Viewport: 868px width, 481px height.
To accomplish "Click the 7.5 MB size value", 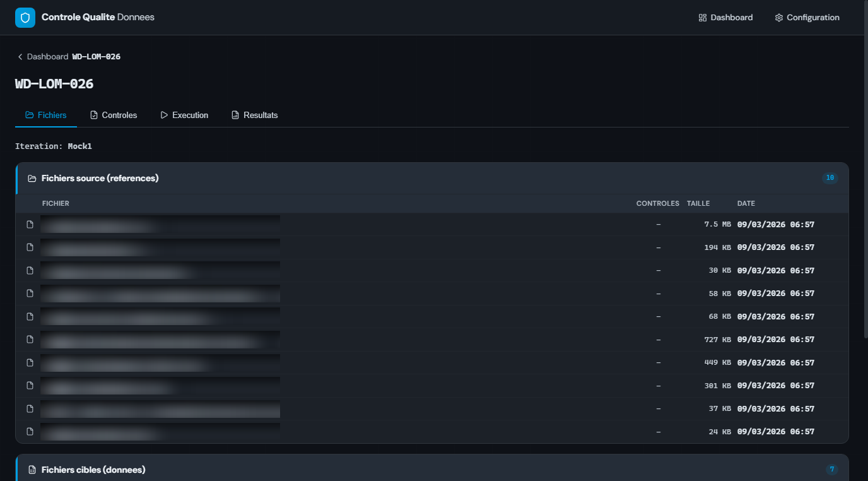I will [718, 225].
